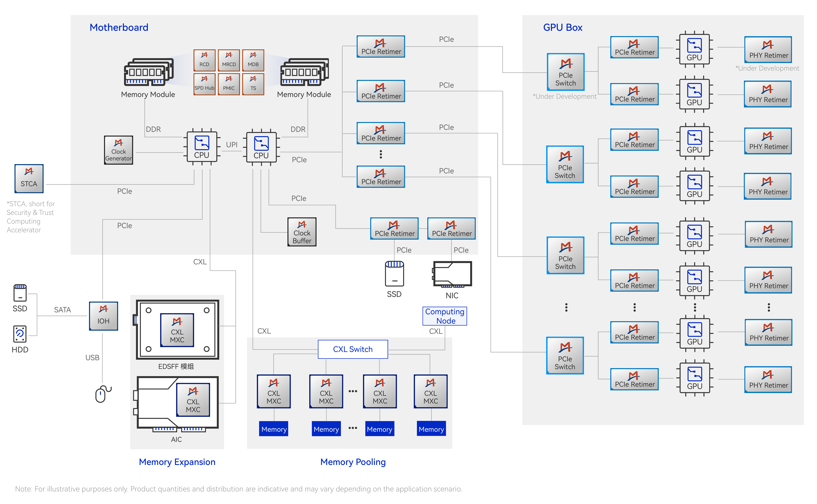Click the CXL MXC chip in AIC card
This screenshot has width=817, height=504.
click(193, 400)
